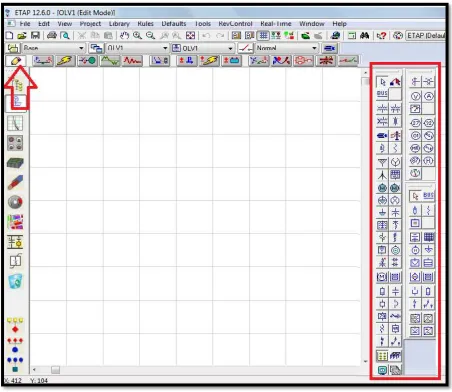Open DC Short Circuit lightning mode icon
452x392 pixels.
pos(209,61)
